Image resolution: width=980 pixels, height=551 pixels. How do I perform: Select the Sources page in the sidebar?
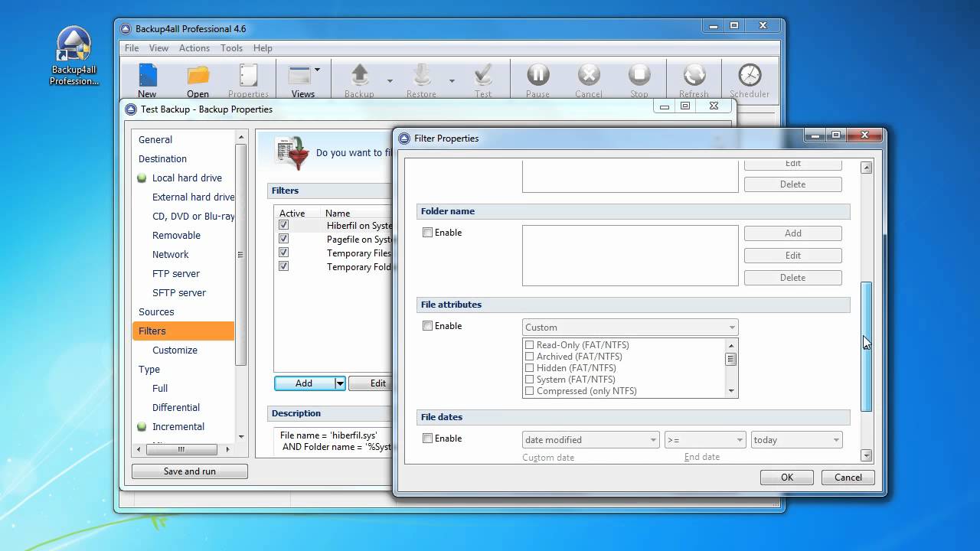tap(156, 312)
